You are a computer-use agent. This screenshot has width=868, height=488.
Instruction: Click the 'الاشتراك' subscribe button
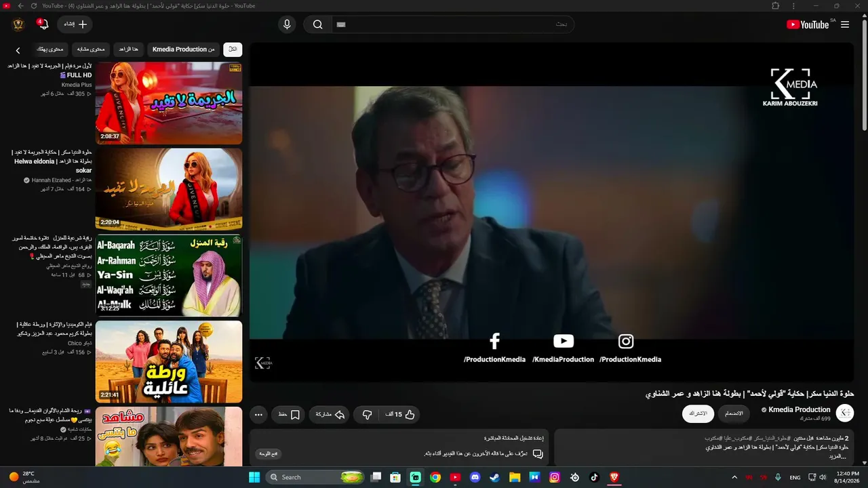point(698,413)
